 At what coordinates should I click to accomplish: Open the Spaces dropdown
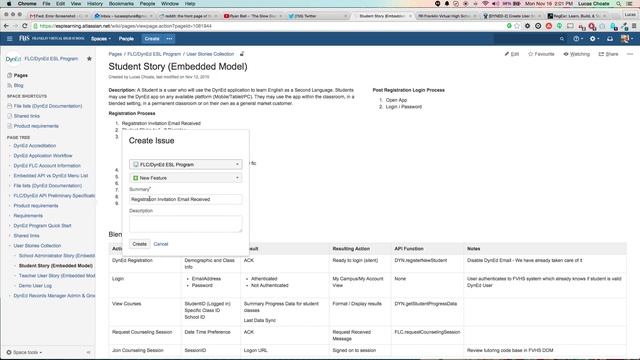click(x=100, y=39)
